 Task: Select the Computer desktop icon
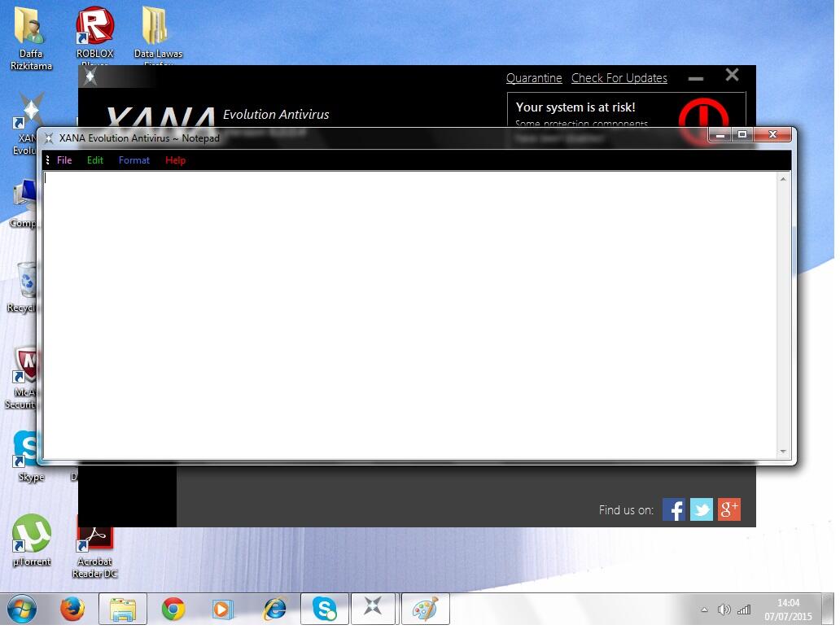click(x=24, y=203)
